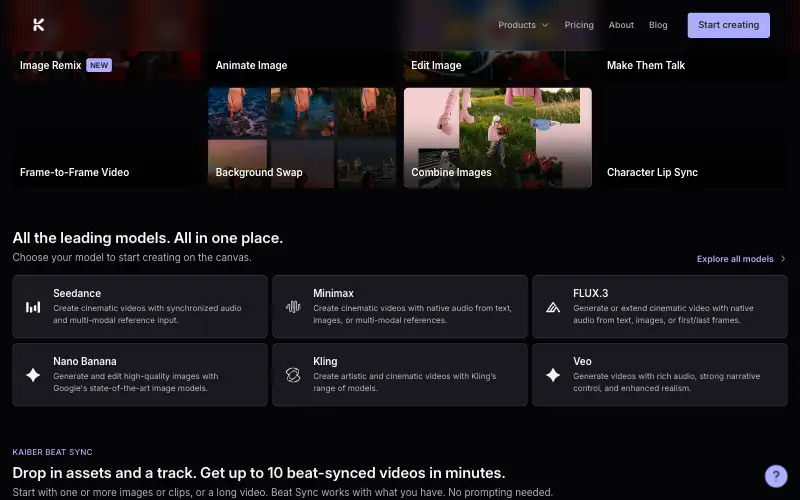
Task: Click the Nano Banana sparkle icon
Action: 33,375
